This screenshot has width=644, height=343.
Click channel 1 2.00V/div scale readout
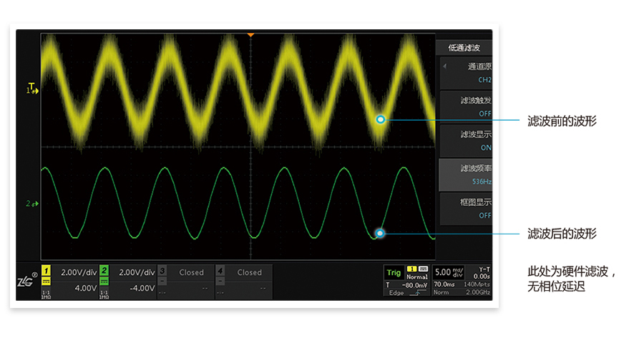[x=79, y=272]
